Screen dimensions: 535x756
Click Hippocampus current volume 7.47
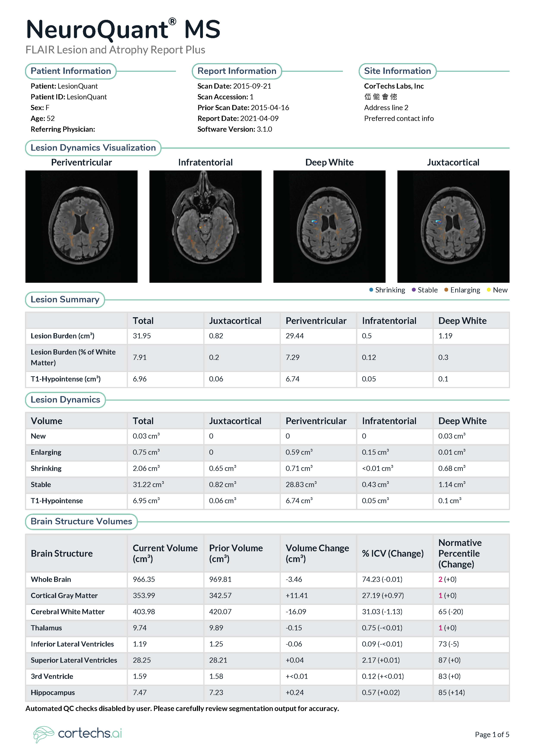pyautogui.click(x=139, y=692)
